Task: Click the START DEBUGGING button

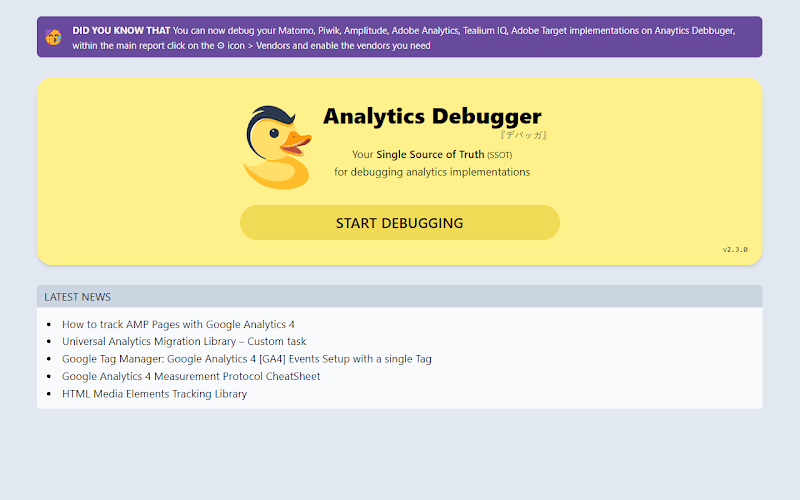Action: pos(399,223)
